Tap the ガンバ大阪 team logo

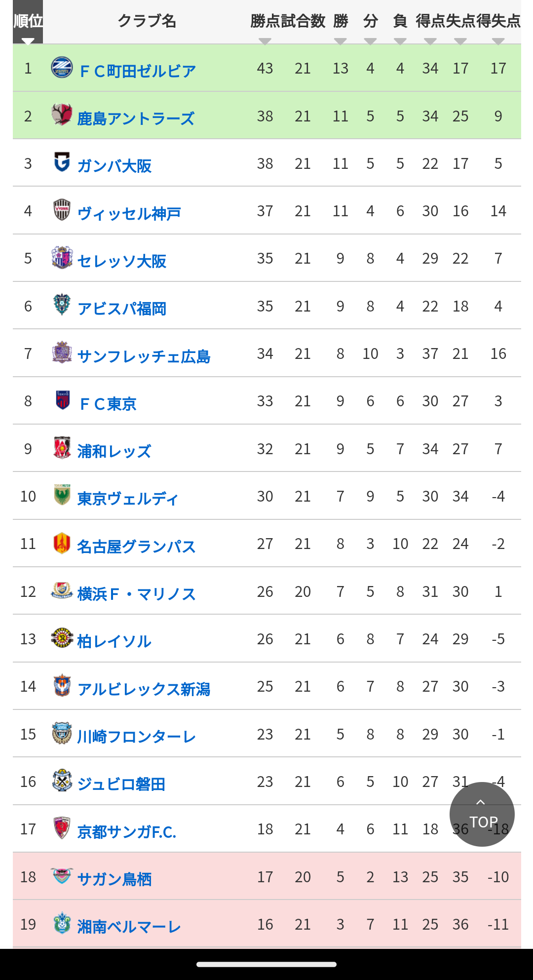click(62, 162)
